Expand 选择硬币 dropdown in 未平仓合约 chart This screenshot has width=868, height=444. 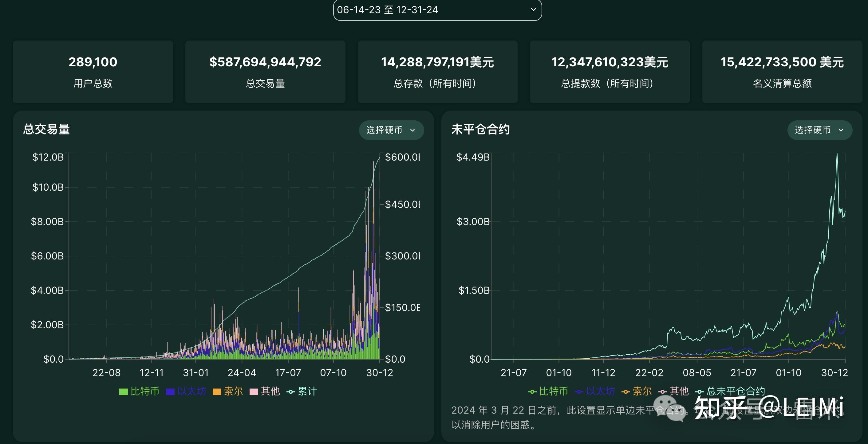(819, 130)
